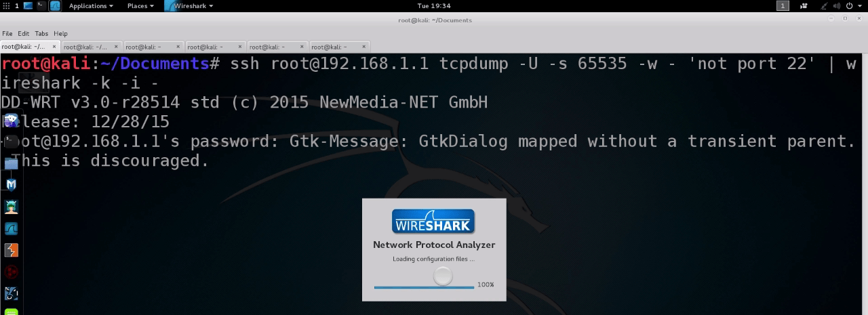Launch Metasploit from the dock
This screenshot has width=868, height=315.
coord(11,185)
